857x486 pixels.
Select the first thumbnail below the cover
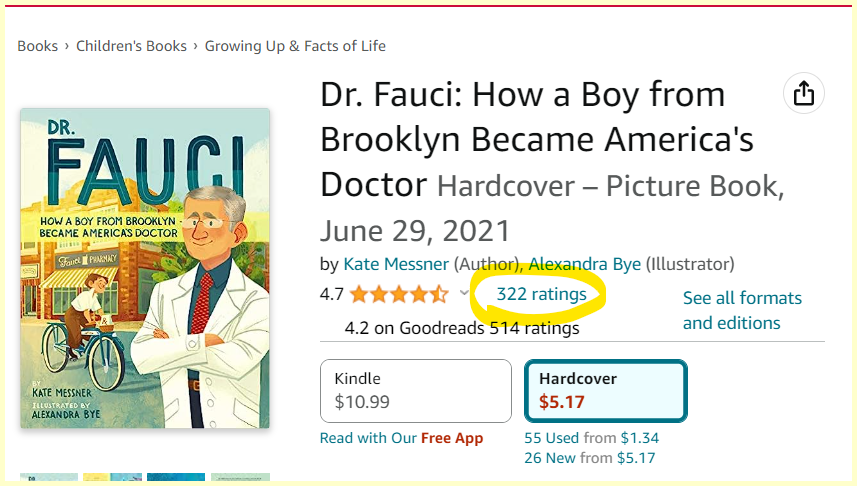(49, 478)
